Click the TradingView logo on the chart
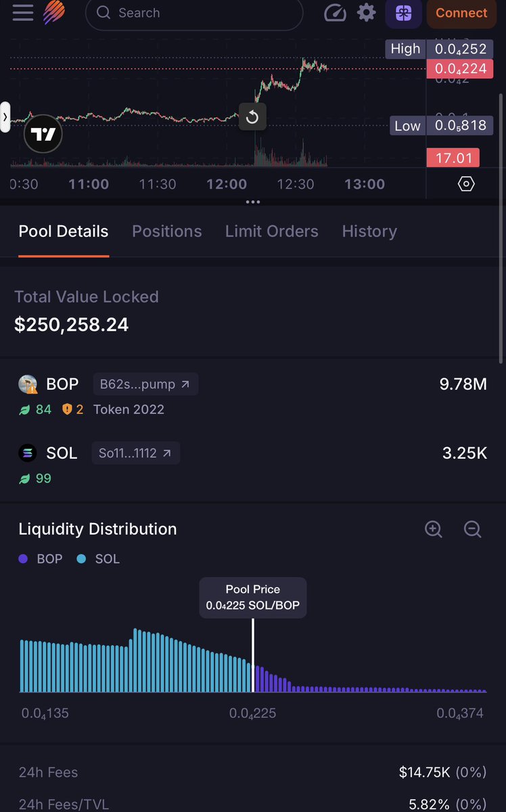The image size is (506, 812). [x=43, y=135]
